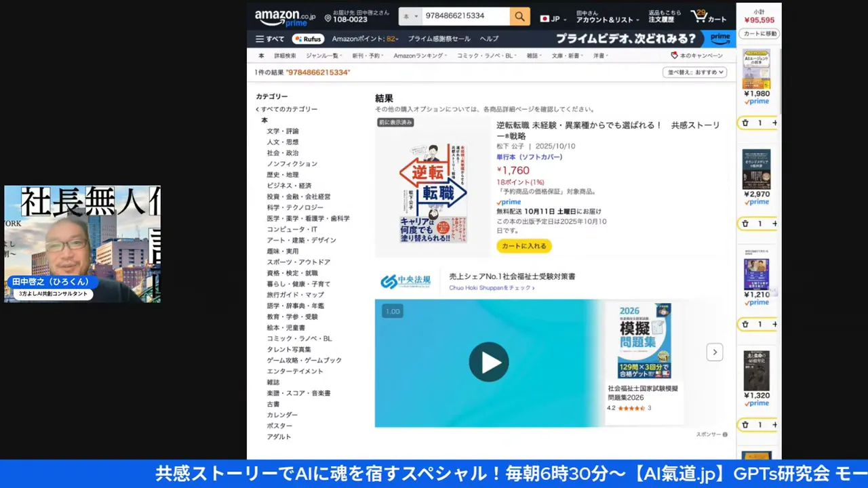Select ノンフィクション category
Image resolution: width=868 pixels, height=488 pixels.
pos(292,164)
